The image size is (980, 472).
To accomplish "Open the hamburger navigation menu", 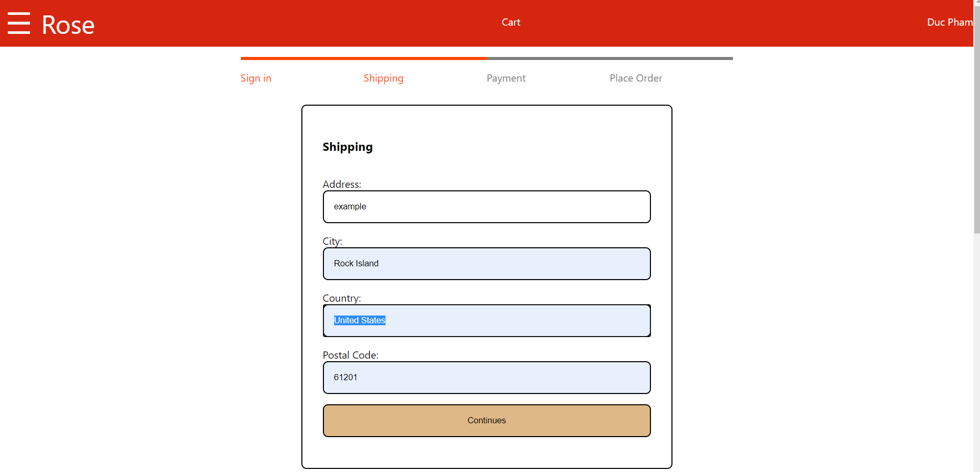I will [19, 23].
